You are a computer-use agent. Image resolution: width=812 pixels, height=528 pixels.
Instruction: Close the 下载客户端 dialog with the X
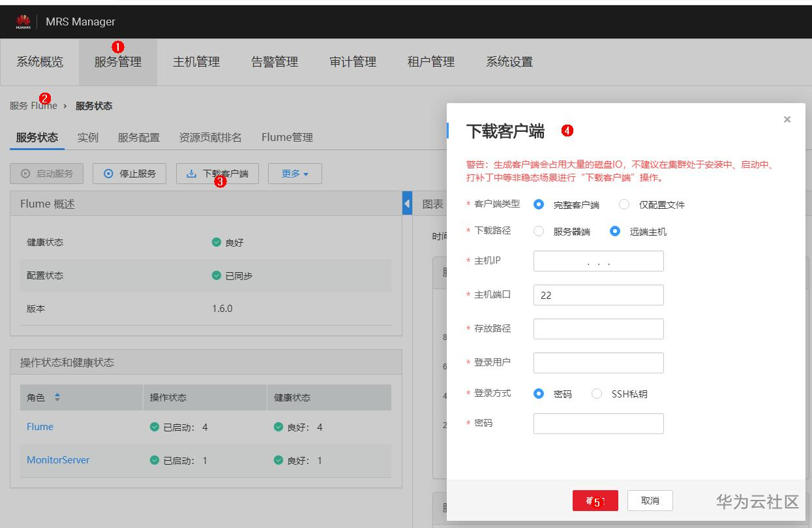(x=787, y=119)
